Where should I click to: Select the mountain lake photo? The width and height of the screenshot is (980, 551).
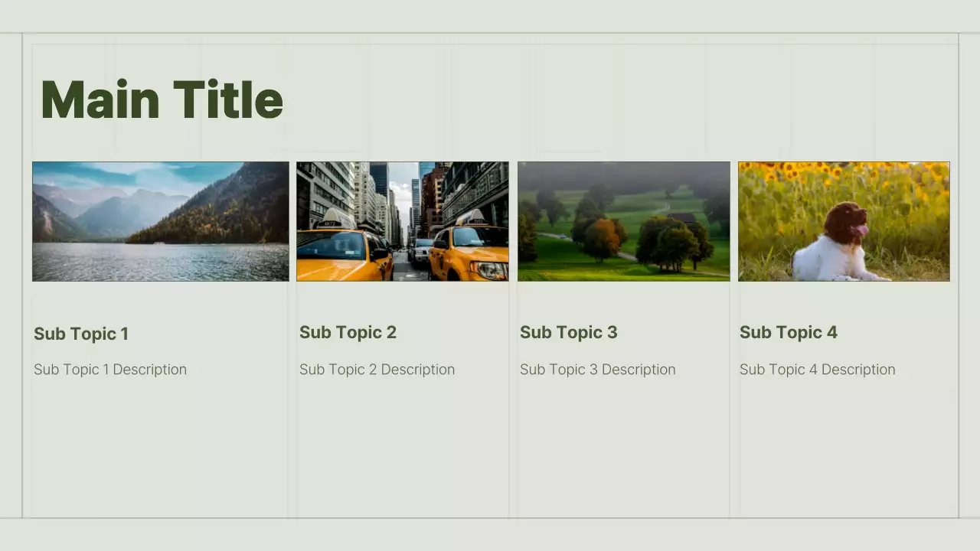161,221
